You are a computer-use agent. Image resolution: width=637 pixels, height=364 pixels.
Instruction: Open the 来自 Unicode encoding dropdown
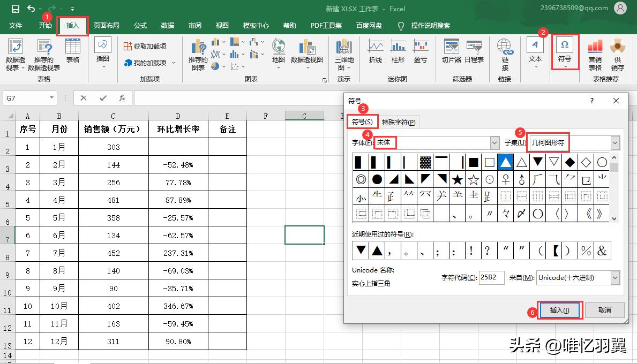[616, 277]
